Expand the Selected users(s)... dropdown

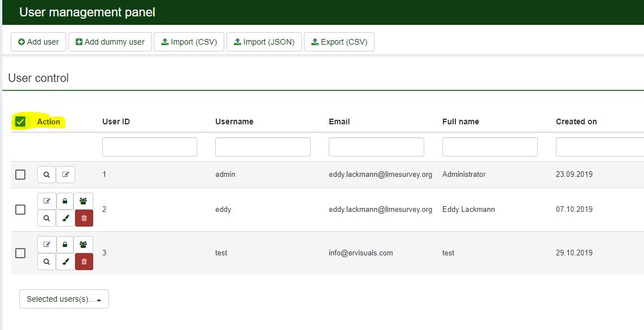(64, 299)
